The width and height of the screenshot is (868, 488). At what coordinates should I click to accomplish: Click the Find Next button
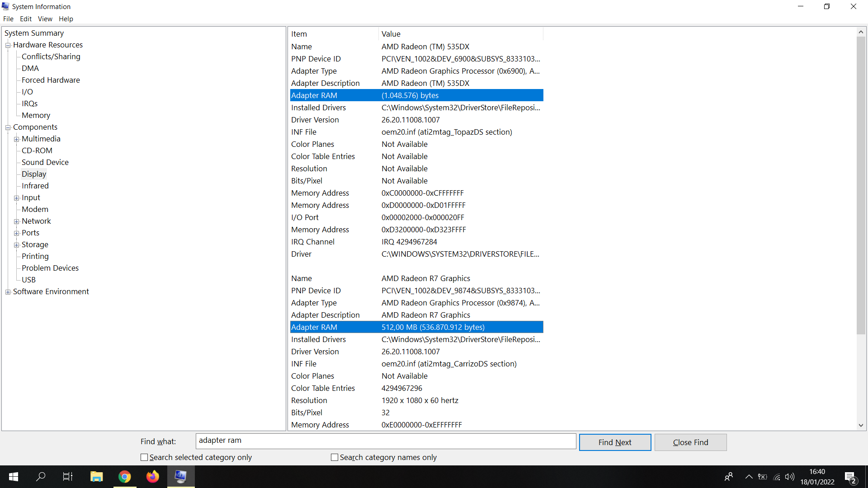(615, 442)
